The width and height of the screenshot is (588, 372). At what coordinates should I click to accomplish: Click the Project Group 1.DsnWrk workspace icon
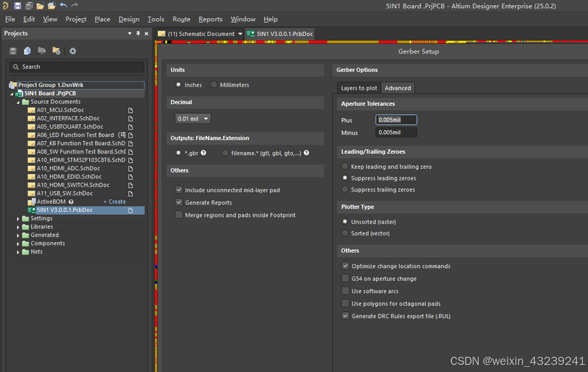tap(13, 85)
